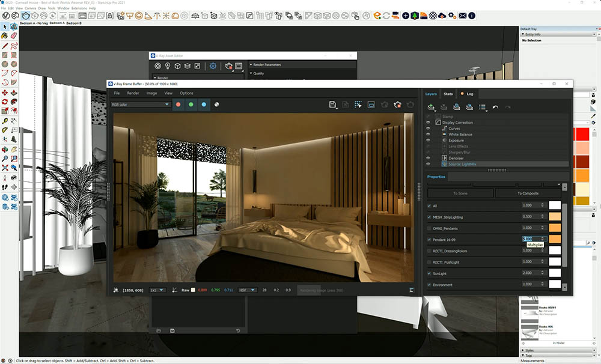Open the add-layer dropdown arrow

tap(435, 111)
